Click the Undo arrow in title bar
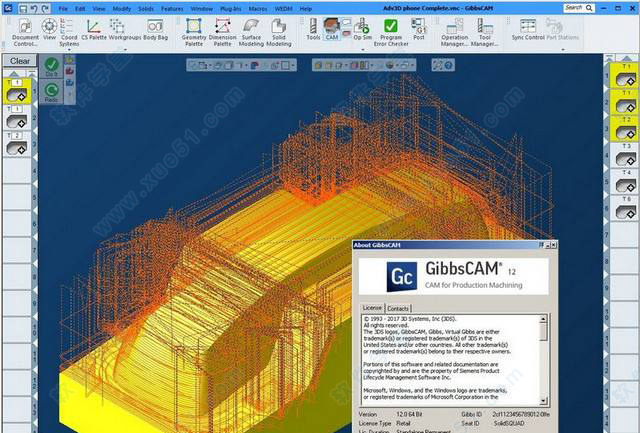 [35, 8]
